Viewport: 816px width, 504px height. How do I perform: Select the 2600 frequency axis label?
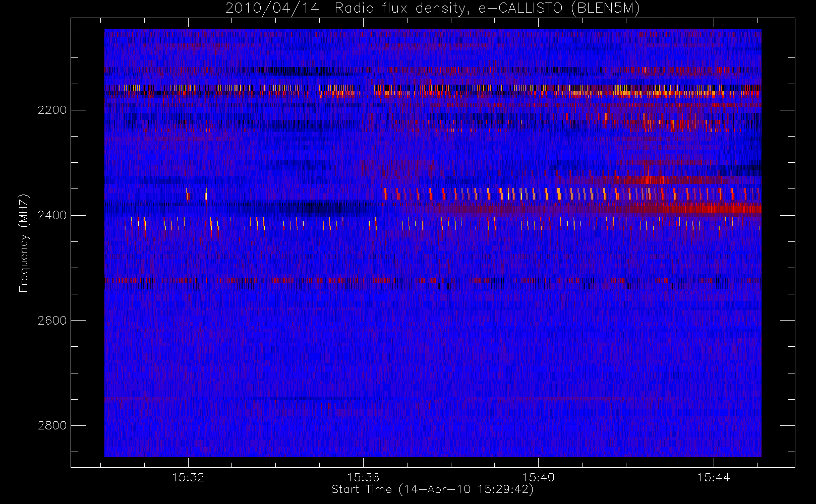coord(52,321)
